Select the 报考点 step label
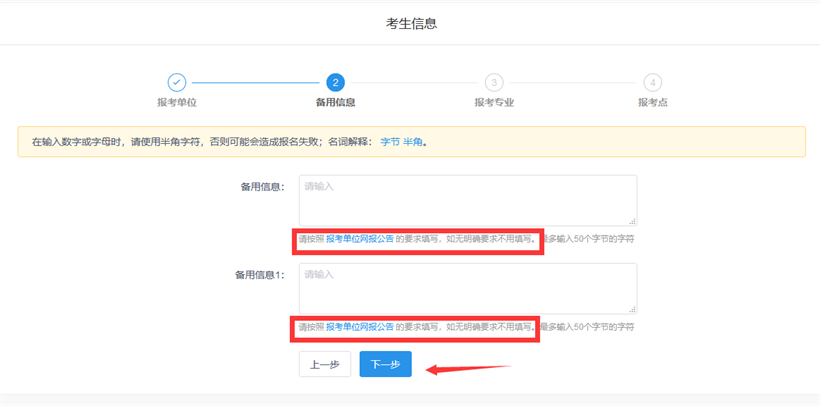This screenshot has width=820, height=406. pyautogui.click(x=652, y=102)
